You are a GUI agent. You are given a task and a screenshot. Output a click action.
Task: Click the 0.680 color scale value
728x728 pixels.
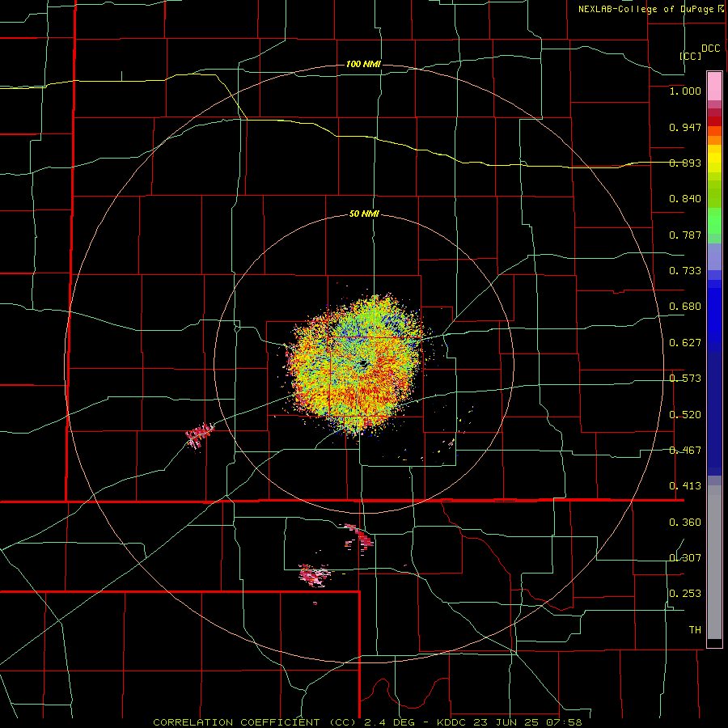pyautogui.click(x=685, y=307)
